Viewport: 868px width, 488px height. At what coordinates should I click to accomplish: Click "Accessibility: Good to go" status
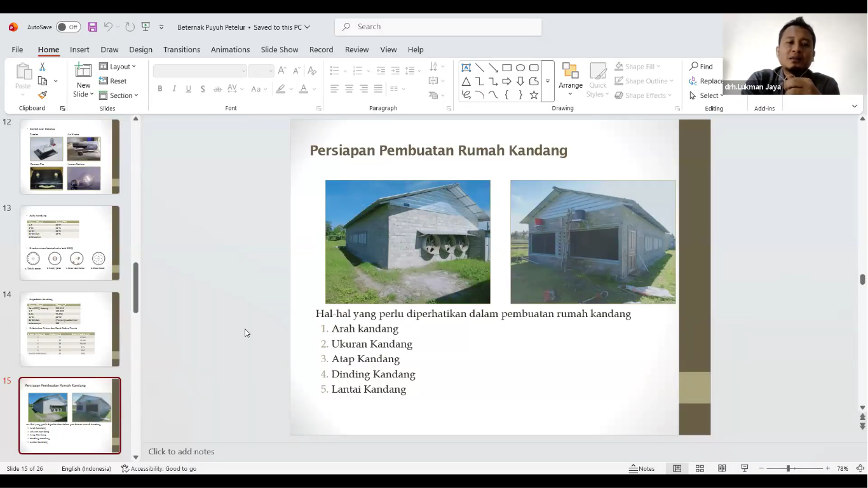pyautogui.click(x=159, y=468)
